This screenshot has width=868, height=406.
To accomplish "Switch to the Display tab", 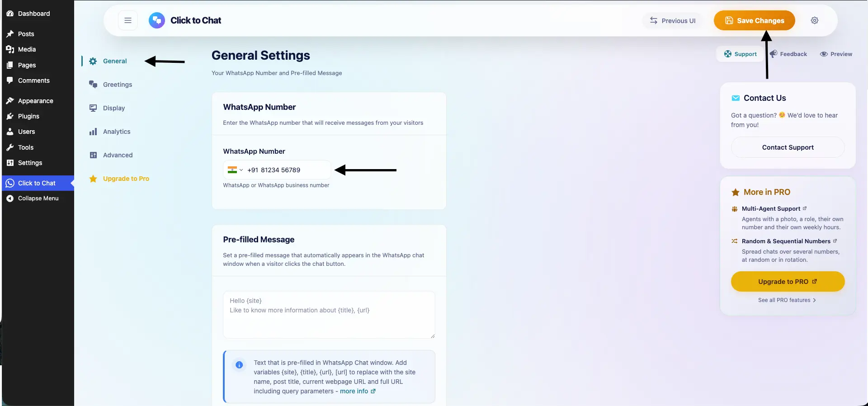I will tap(114, 108).
